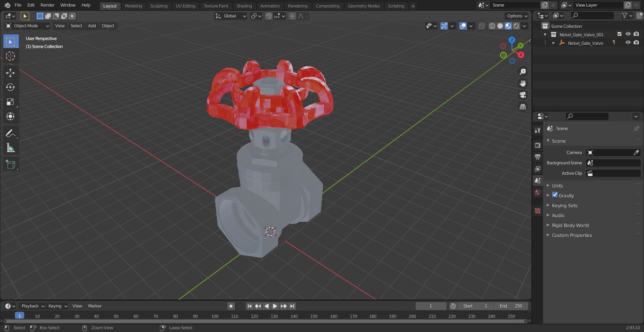644x332 pixels.
Task: Activate the 3D Cursor tool
Action: pyautogui.click(x=10, y=56)
